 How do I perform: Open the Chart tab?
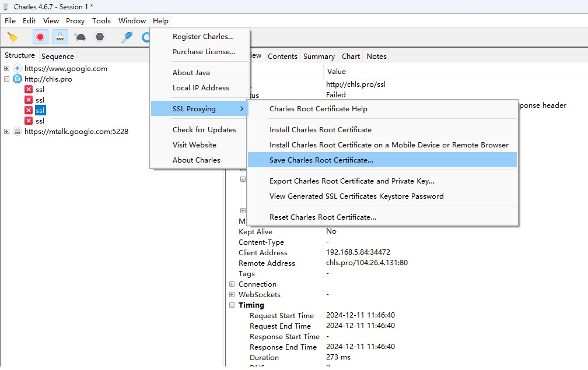point(351,57)
